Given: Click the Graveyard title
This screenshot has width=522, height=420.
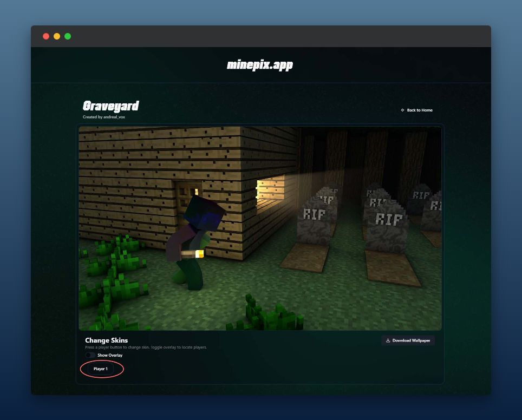Looking at the screenshot, I should point(111,106).
